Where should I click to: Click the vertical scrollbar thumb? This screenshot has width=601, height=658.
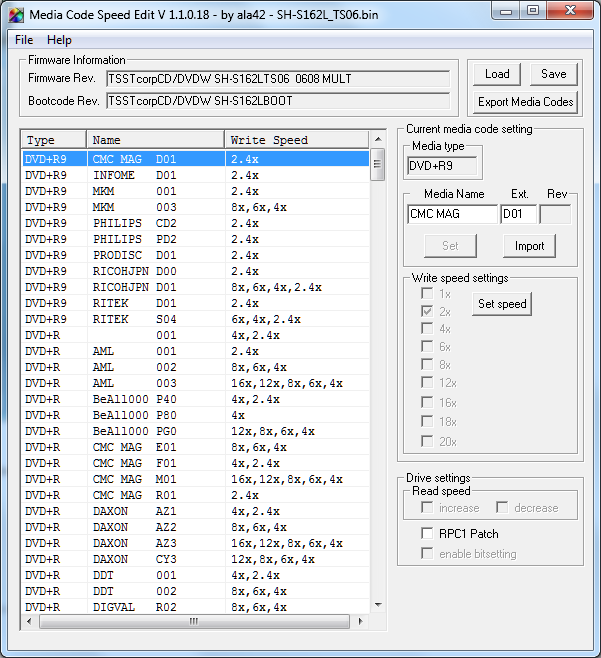tap(378, 164)
